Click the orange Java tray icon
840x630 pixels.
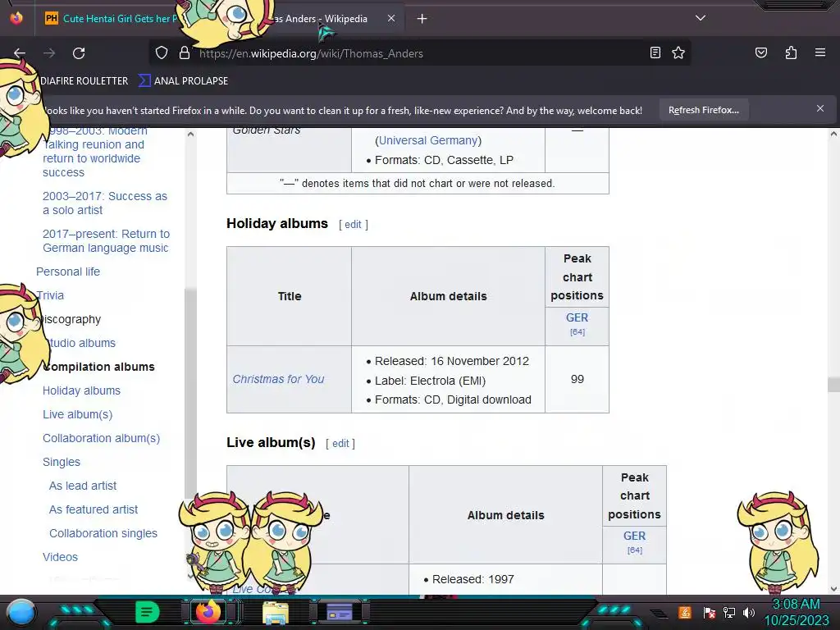point(685,612)
